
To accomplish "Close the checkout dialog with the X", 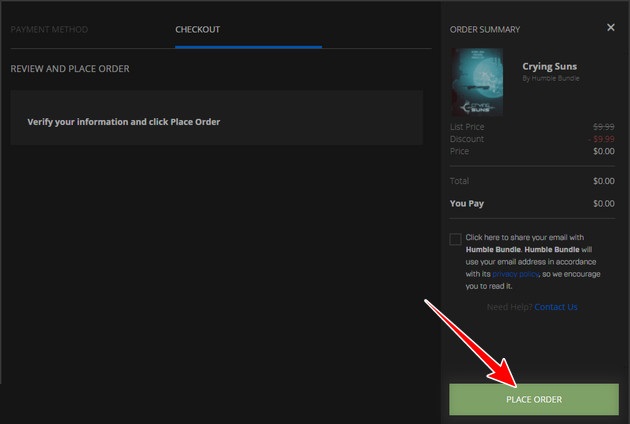I will [x=611, y=27].
